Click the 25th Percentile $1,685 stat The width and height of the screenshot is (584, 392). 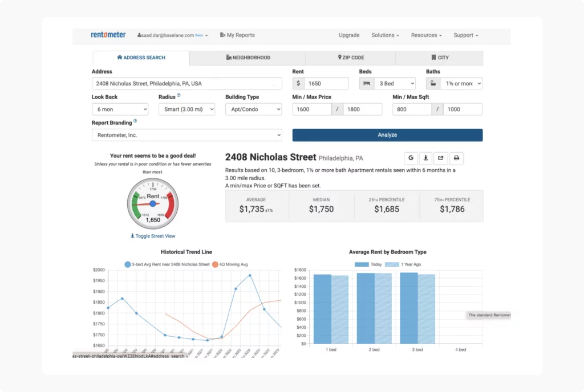387,206
